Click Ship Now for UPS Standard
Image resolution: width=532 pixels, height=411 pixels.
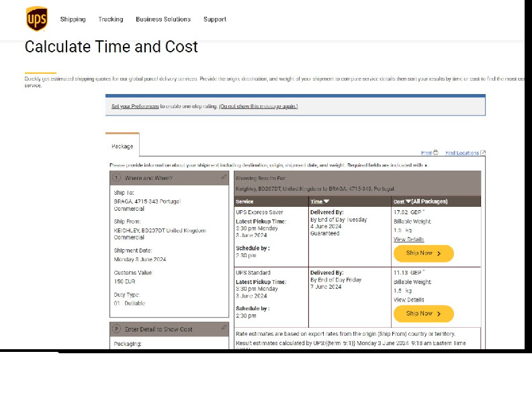423,314
